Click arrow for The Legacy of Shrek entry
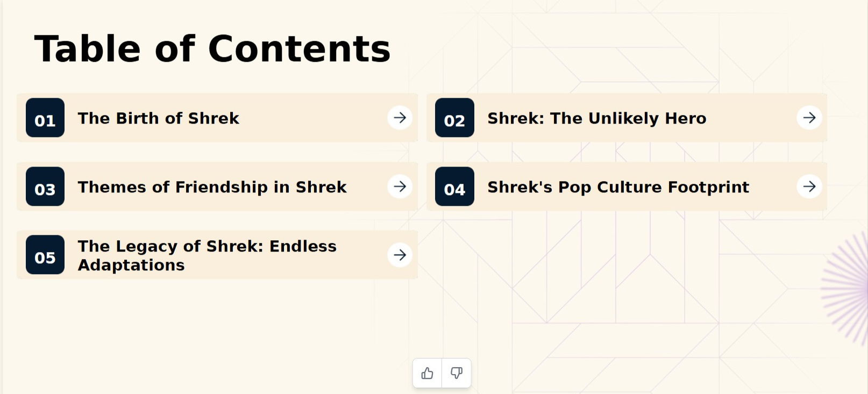The width and height of the screenshot is (868, 394). click(400, 255)
